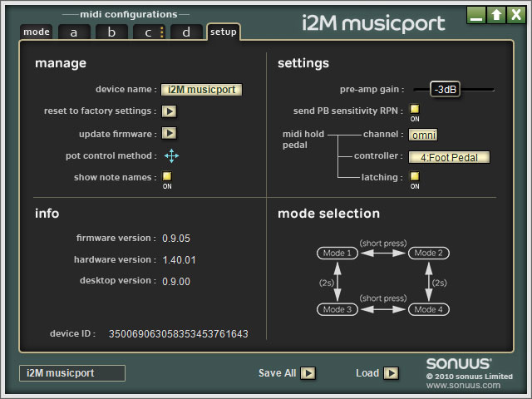Toggle the midi hold pedal latching option
This screenshot has width=532, height=399.
click(x=415, y=176)
